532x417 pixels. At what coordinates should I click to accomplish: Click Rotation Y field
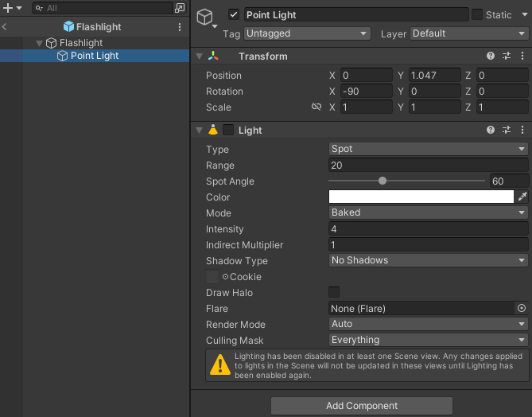(435, 91)
